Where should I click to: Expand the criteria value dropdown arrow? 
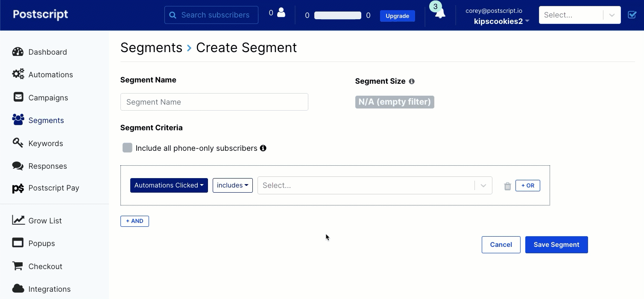click(x=483, y=185)
